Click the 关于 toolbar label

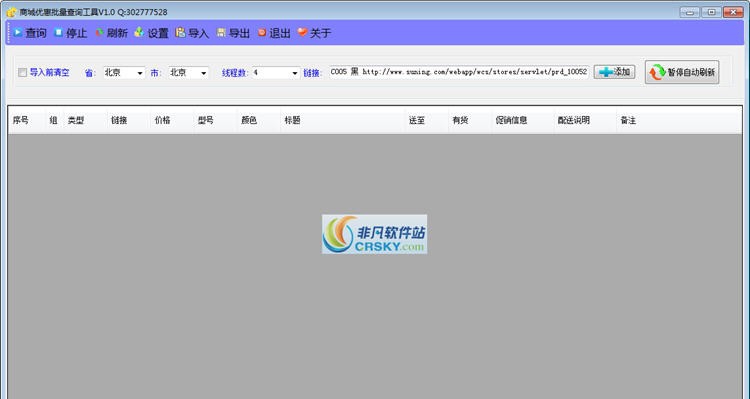[x=320, y=33]
